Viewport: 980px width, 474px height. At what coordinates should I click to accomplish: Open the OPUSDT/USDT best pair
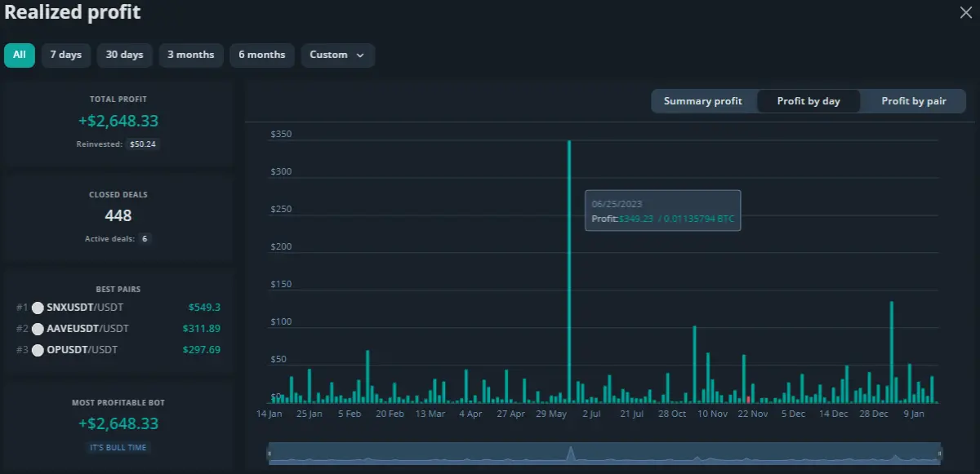tap(82, 350)
